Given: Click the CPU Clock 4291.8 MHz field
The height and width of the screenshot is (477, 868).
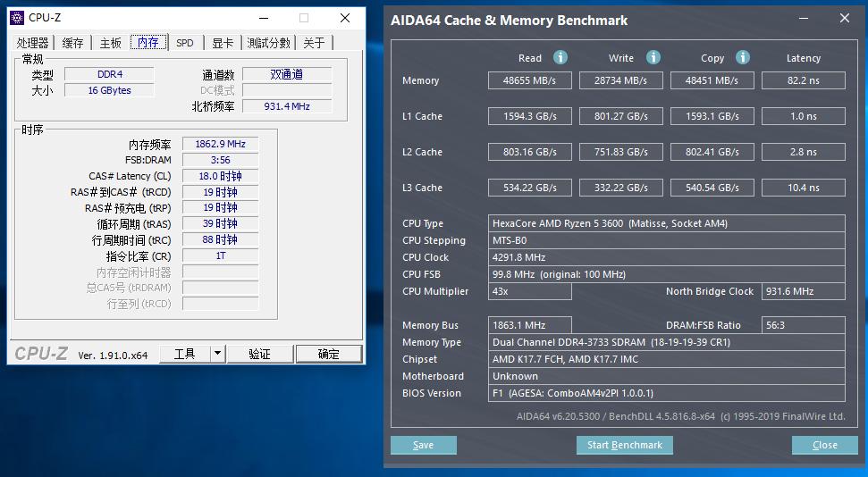Looking at the screenshot, I should tap(667, 257).
